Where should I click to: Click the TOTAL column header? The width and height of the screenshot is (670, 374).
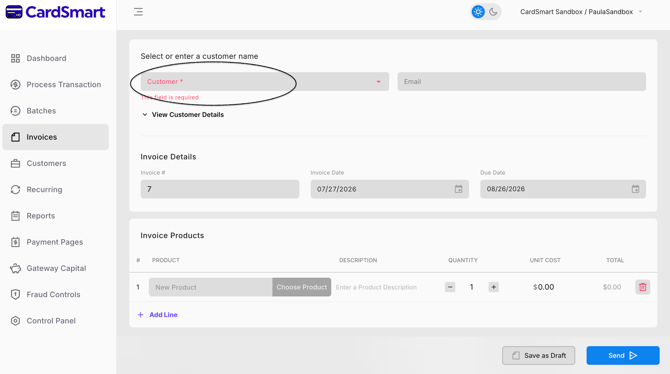pos(615,260)
